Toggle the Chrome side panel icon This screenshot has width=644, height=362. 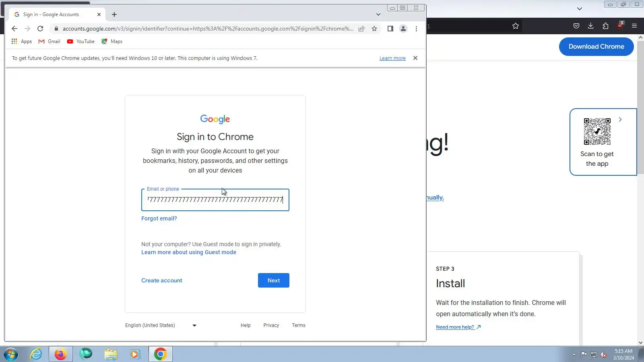tap(390, 29)
